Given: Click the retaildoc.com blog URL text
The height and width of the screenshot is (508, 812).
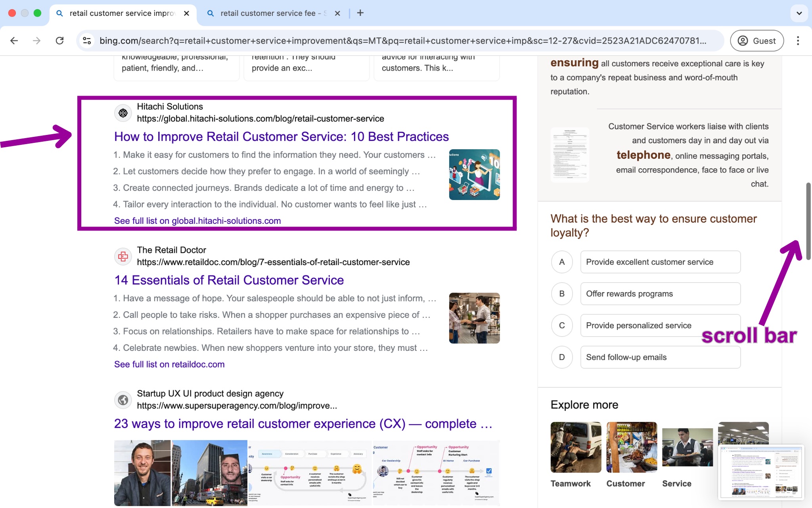Looking at the screenshot, I should click(x=273, y=262).
